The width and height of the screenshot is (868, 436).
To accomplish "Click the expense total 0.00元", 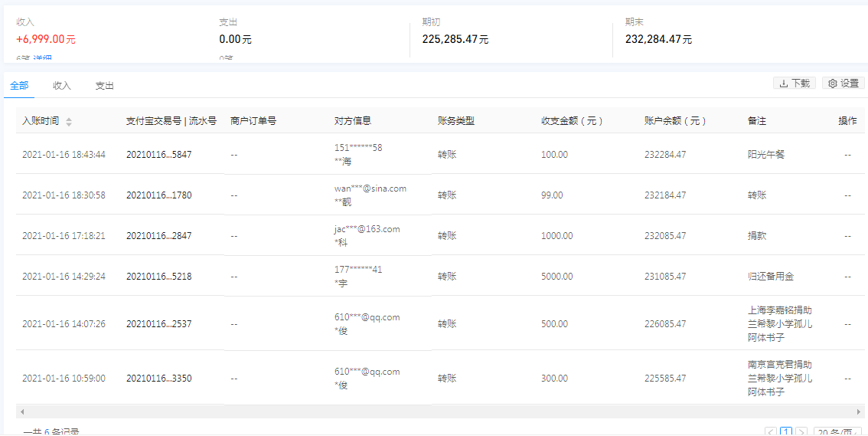I will [235, 39].
